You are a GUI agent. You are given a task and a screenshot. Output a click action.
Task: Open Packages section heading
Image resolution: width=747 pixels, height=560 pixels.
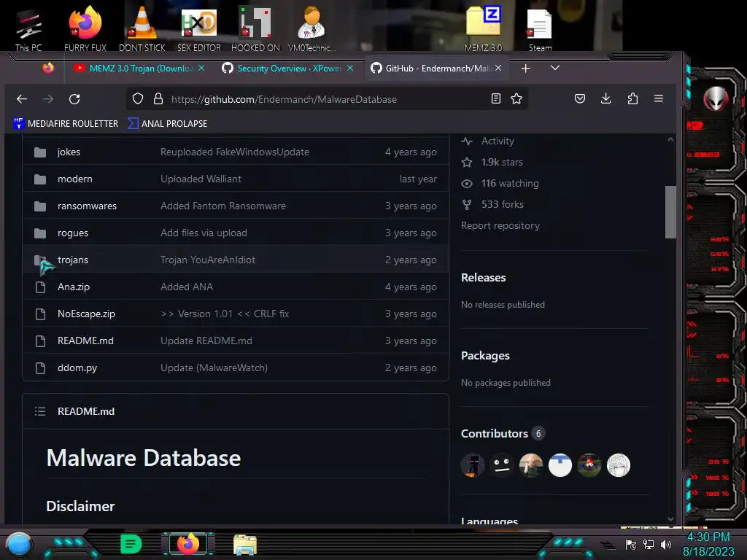point(485,356)
